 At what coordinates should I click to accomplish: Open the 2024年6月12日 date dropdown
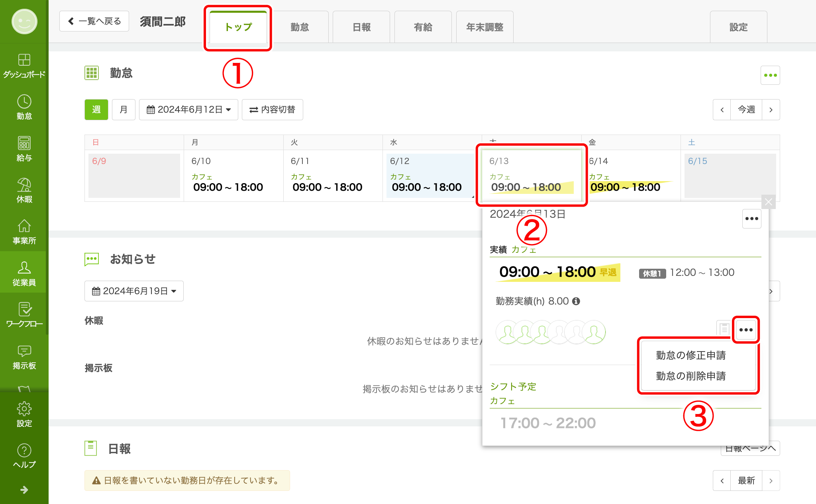coord(188,109)
